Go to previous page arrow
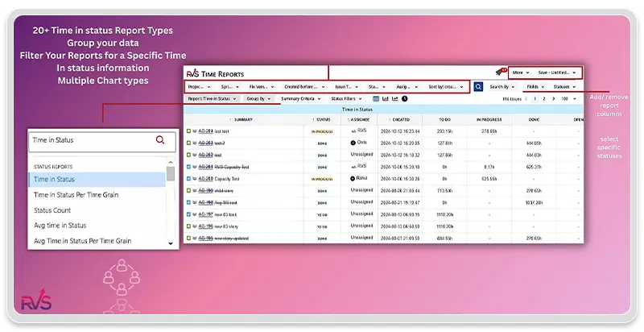Viewport: 644px width, 332px height. click(526, 98)
